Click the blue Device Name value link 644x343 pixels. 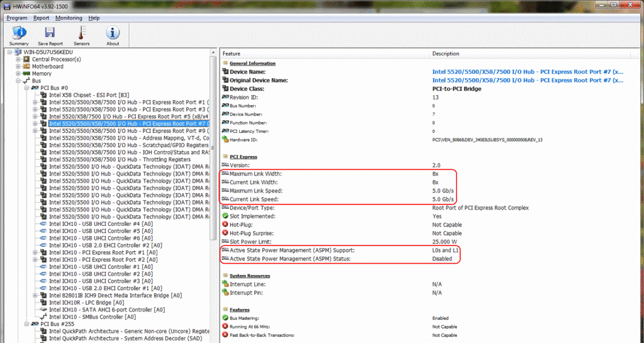pyautogui.click(x=528, y=72)
